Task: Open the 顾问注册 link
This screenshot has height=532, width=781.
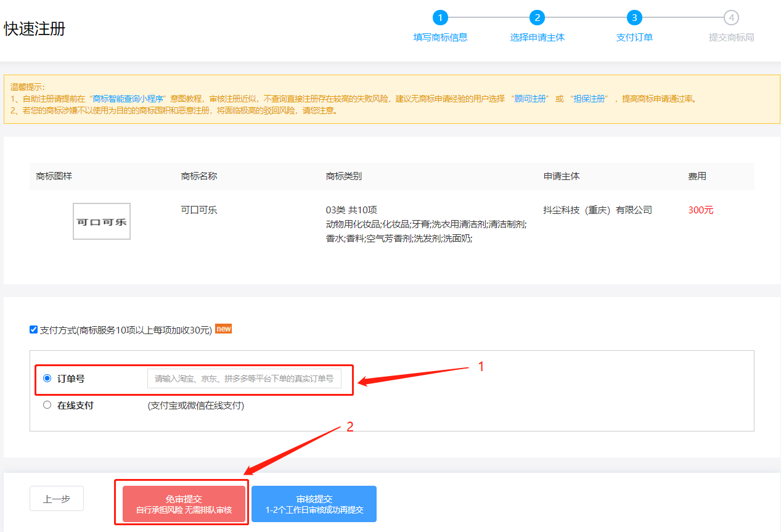Action: 530,99
